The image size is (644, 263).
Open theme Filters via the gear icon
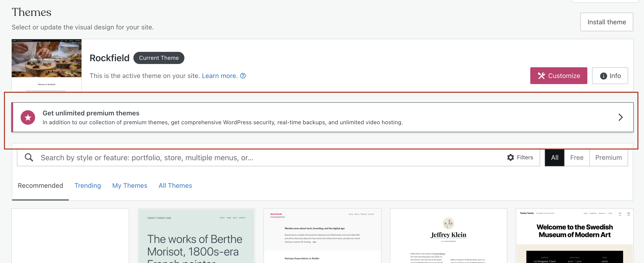520,157
